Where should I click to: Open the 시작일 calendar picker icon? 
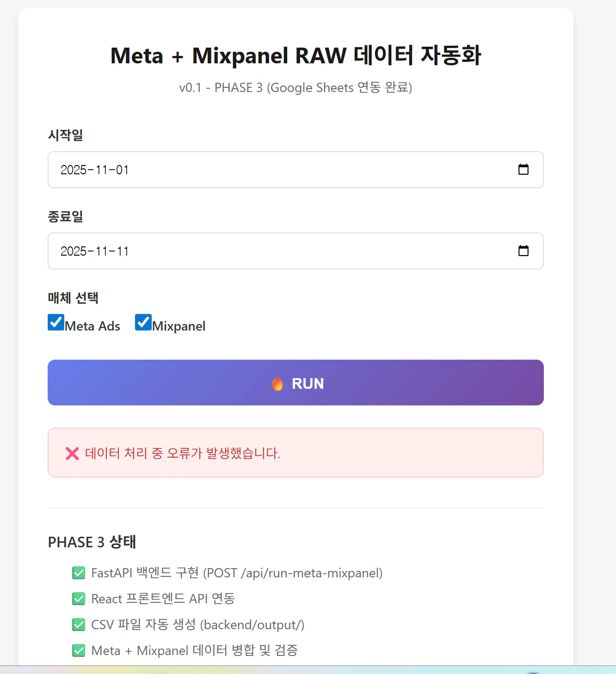[x=523, y=170]
